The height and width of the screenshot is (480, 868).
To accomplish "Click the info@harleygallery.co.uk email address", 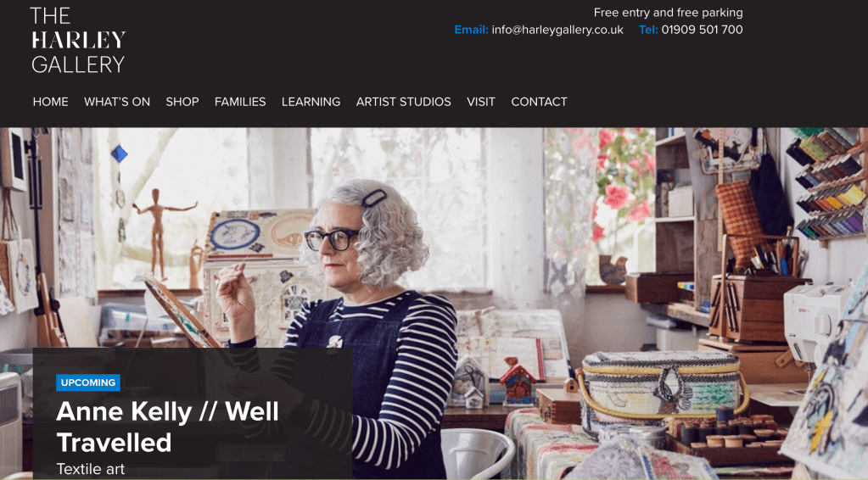I will pos(557,30).
